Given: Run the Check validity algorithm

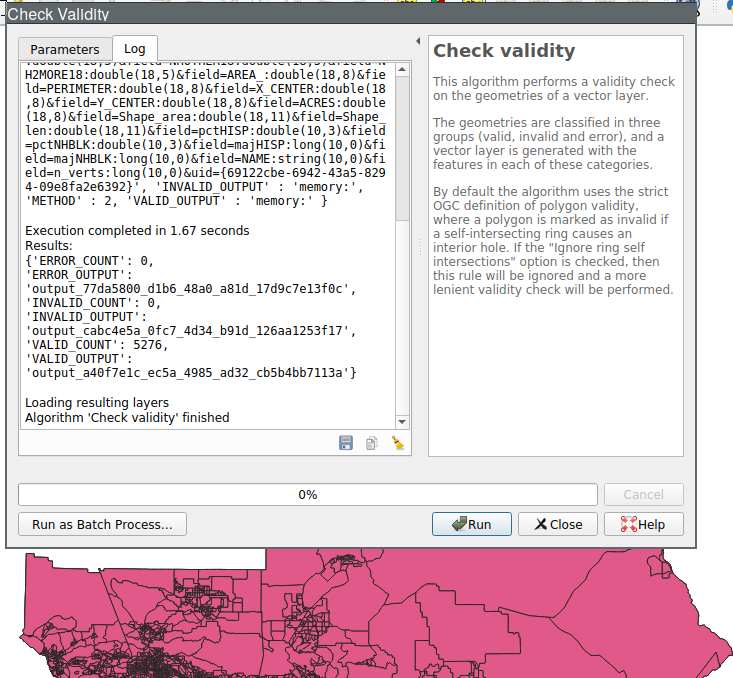Looking at the screenshot, I should (x=471, y=524).
